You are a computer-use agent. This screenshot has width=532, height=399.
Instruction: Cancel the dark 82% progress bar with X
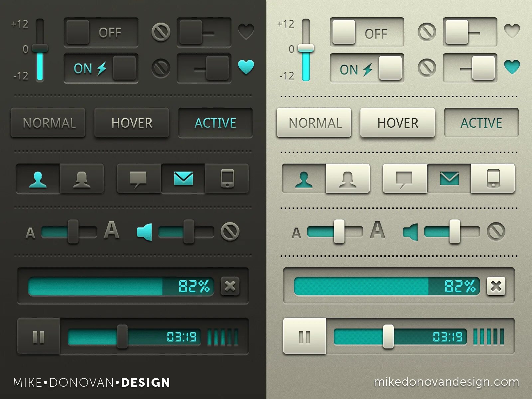pos(230,286)
